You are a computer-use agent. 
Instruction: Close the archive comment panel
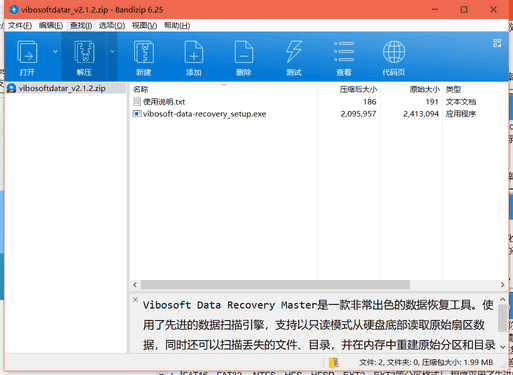[x=135, y=299]
